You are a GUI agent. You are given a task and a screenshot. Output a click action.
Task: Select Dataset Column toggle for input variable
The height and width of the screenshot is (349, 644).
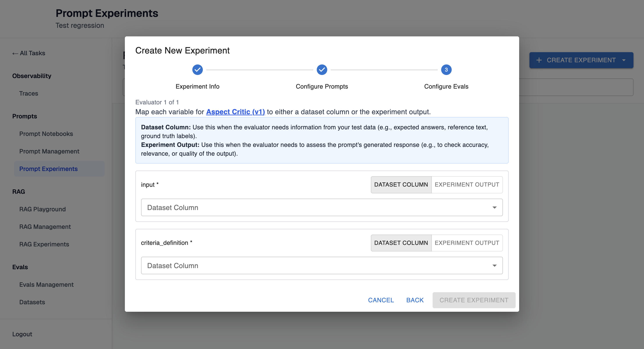pos(401,185)
